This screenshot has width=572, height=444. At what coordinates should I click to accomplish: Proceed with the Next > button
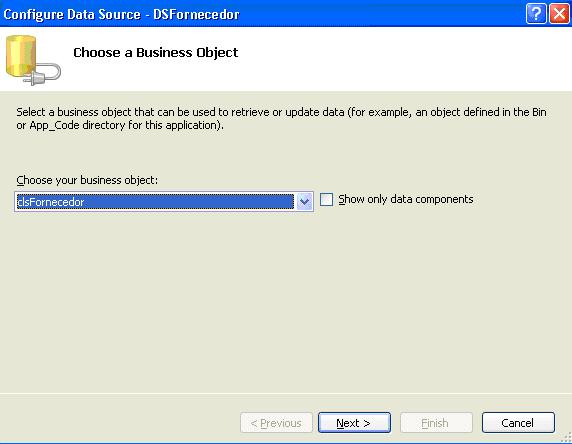(x=354, y=423)
